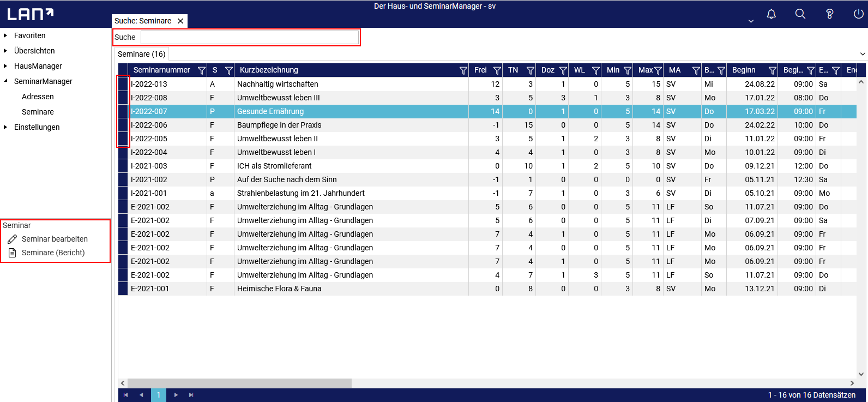Expand the Favoriten tree node
Viewport: 868px width, 402px height.
(5, 35)
